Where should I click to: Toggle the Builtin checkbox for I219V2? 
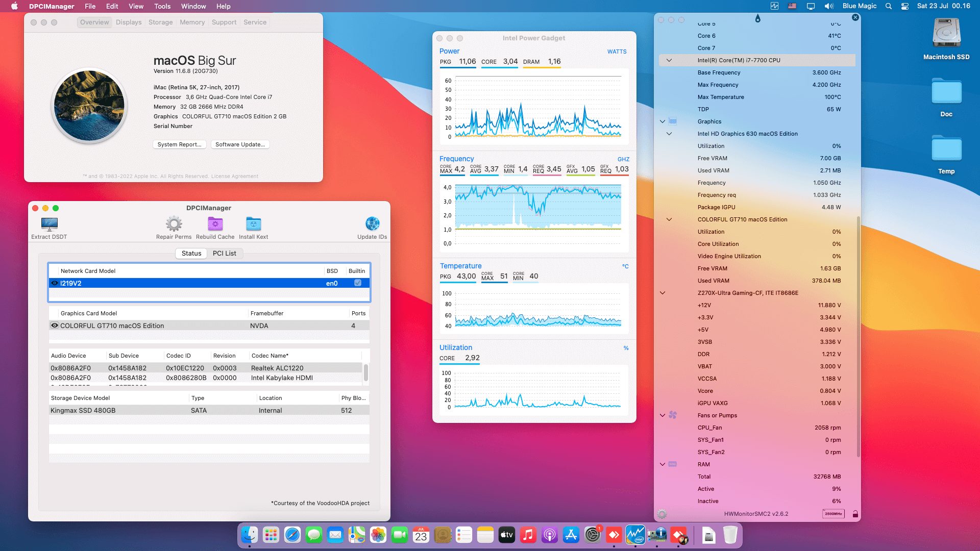pos(358,283)
